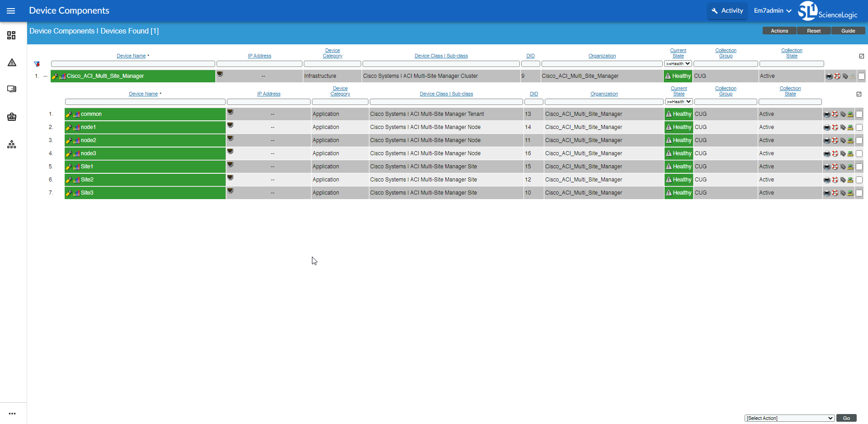The width and height of the screenshot is (868, 424).
Task: Click the filter funnel icon above device list
Action: click(x=37, y=64)
